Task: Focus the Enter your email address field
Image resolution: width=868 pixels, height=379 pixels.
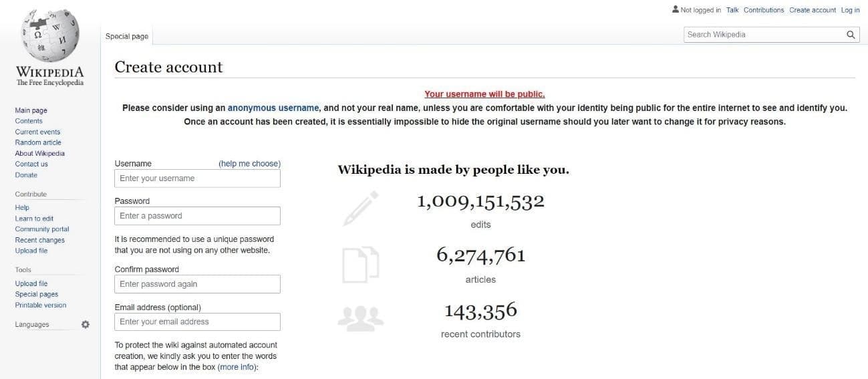Action: coord(197,322)
